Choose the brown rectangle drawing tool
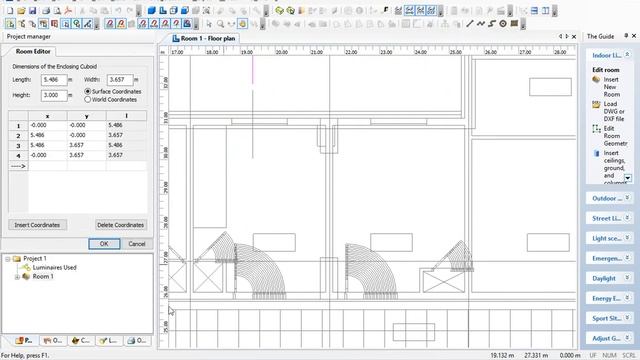The width and height of the screenshot is (640, 360). point(514,24)
